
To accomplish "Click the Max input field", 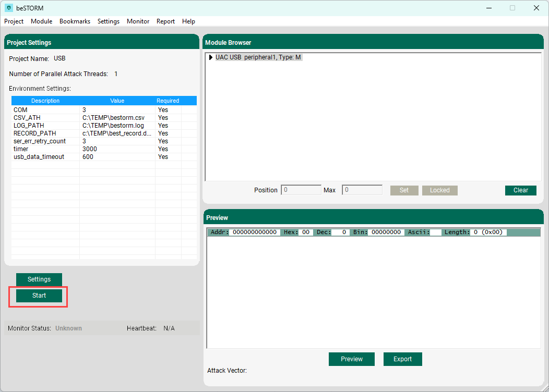I will [x=362, y=190].
